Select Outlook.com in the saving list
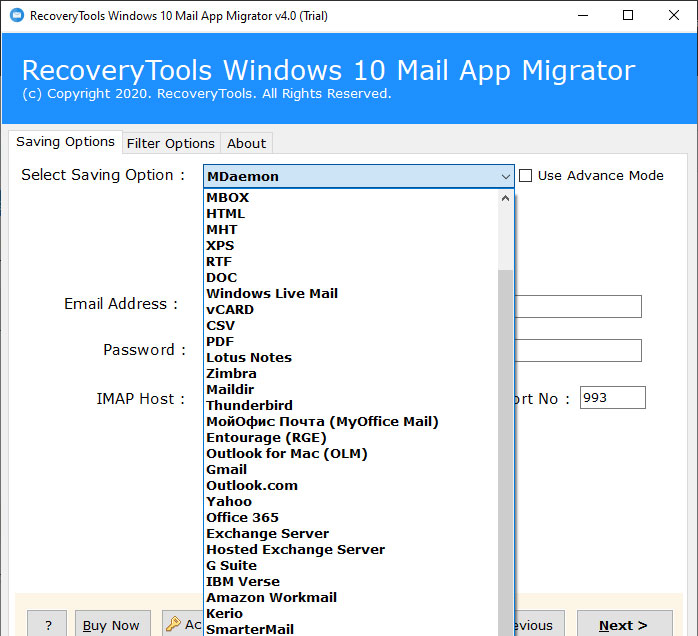Image resolution: width=698 pixels, height=636 pixels. pos(351,486)
